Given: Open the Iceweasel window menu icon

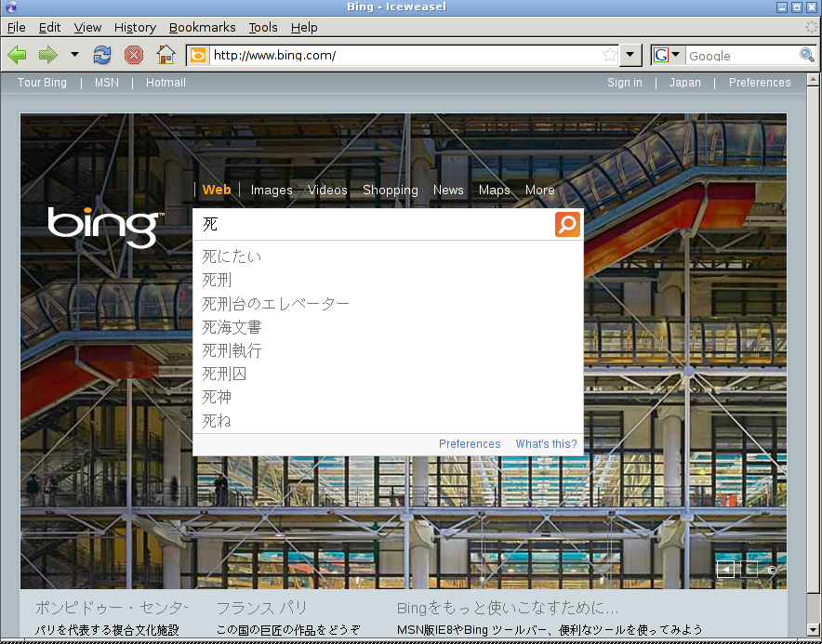Looking at the screenshot, I should pyautogui.click(x=11, y=7).
